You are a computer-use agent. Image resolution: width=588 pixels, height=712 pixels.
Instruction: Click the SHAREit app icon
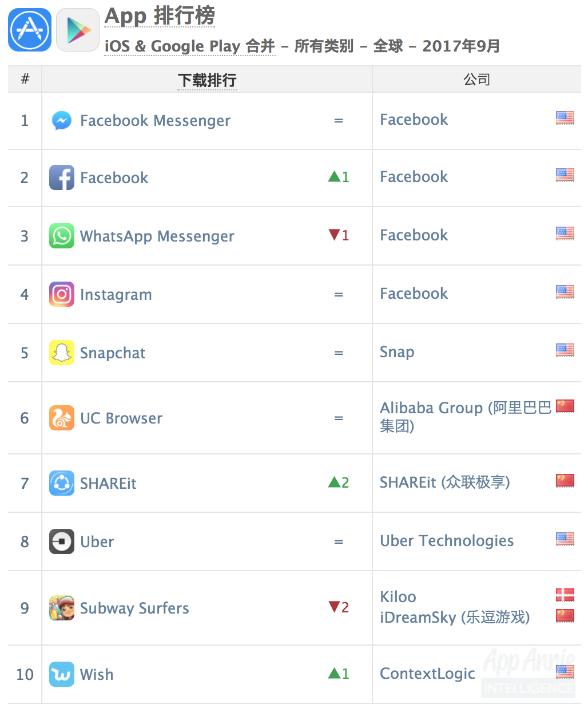point(62,483)
